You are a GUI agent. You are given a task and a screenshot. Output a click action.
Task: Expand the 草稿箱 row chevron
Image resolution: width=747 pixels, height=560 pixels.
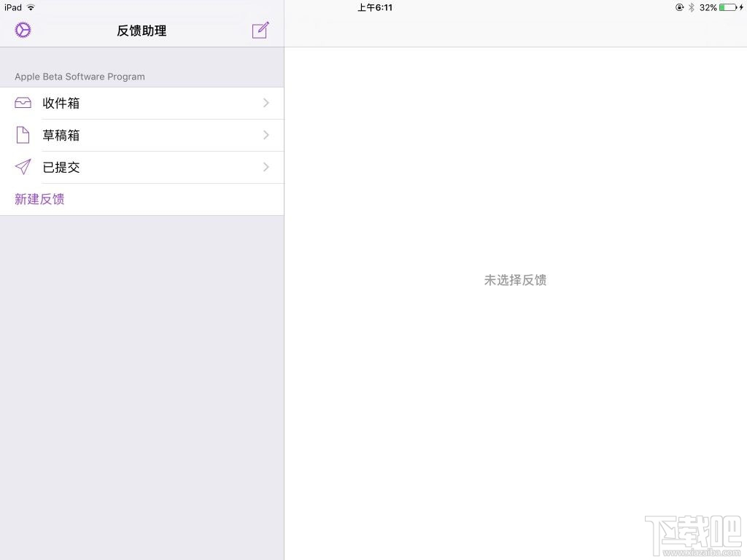click(x=266, y=135)
